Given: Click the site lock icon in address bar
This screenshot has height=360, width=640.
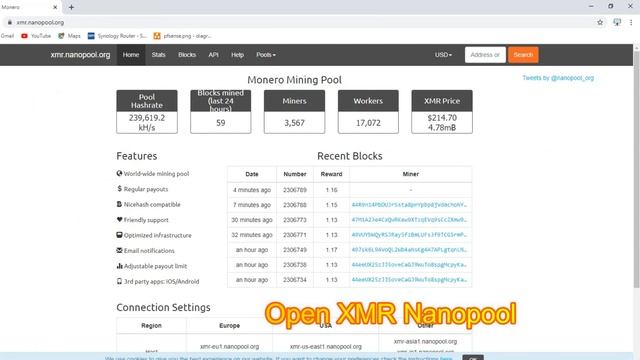Looking at the screenshot, I should (9, 22).
